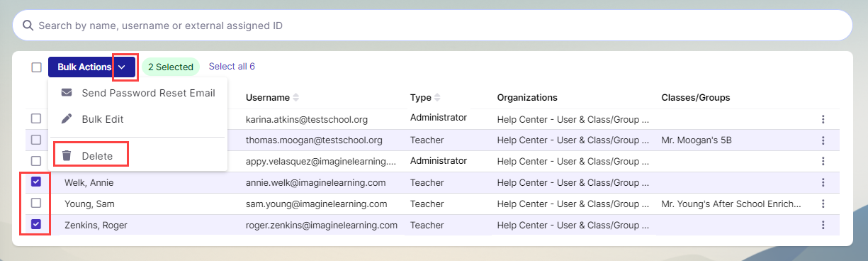Image resolution: width=868 pixels, height=261 pixels.
Task: Click Mr. Young's After School Enrich class cell
Action: pos(731,204)
